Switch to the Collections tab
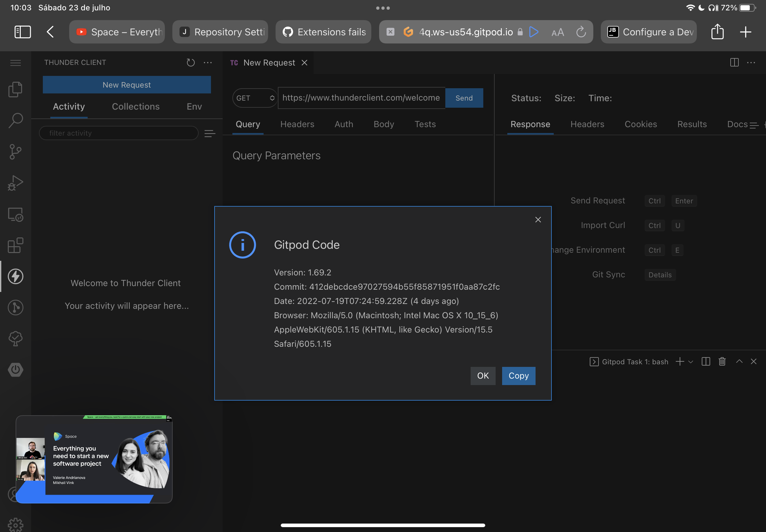The width and height of the screenshot is (766, 532). pyautogui.click(x=135, y=106)
